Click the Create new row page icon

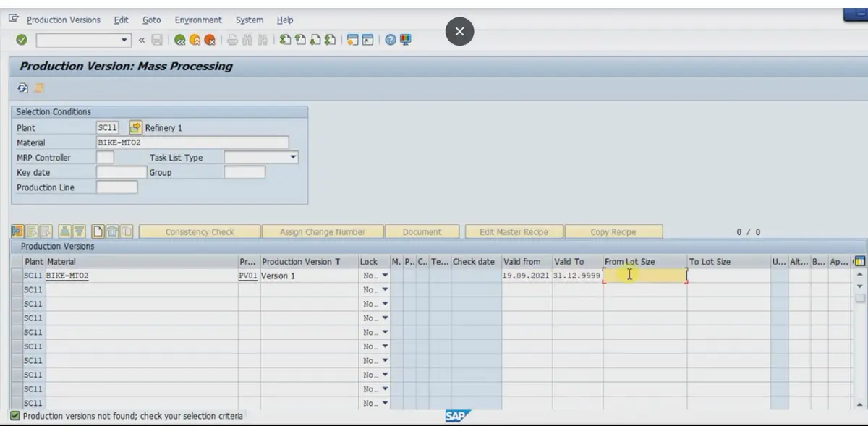tap(99, 232)
